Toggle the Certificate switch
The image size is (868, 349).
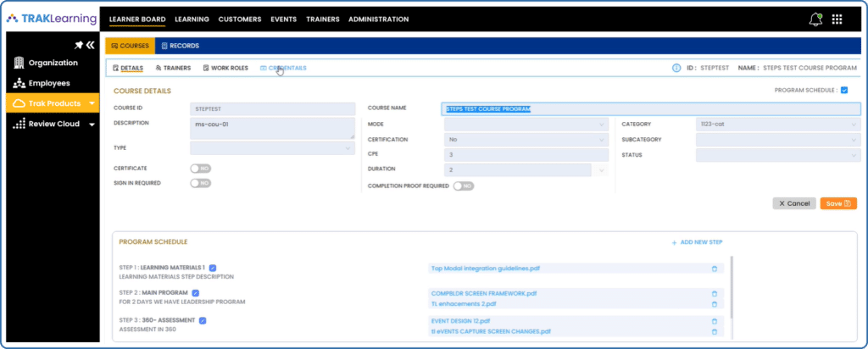(x=200, y=169)
